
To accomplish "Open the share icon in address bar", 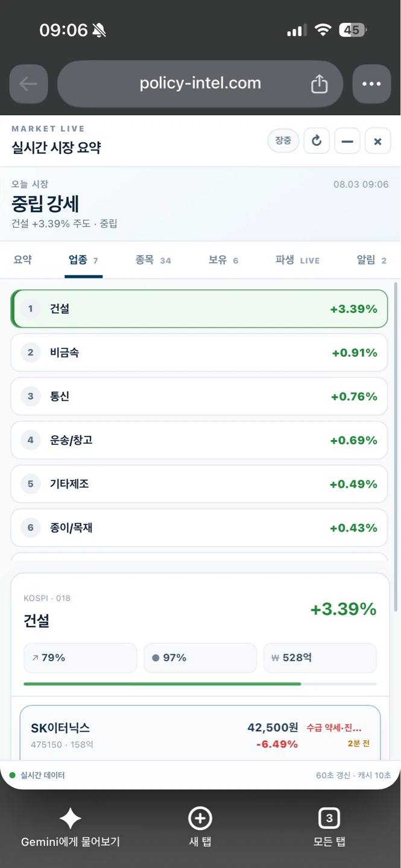I will point(319,84).
